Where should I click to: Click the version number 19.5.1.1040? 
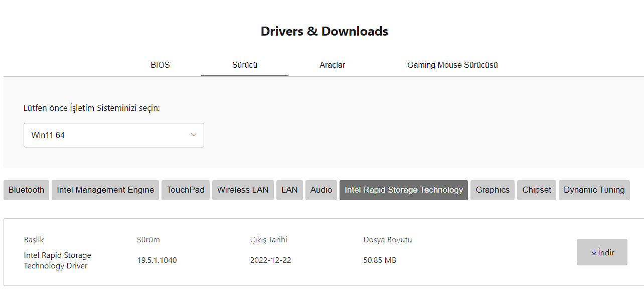pos(157,260)
